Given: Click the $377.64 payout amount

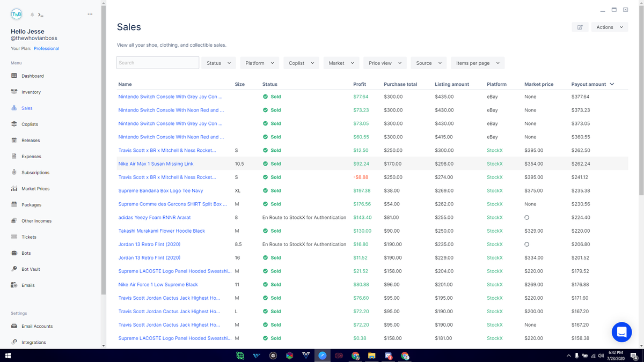Looking at the screenshot, I should (581, 97).
